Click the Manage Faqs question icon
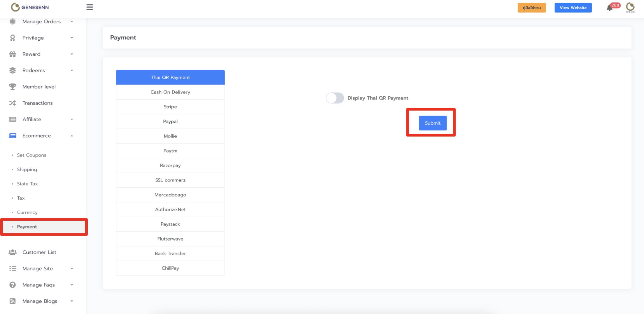The image size is (644, 314). click(13, 285)
